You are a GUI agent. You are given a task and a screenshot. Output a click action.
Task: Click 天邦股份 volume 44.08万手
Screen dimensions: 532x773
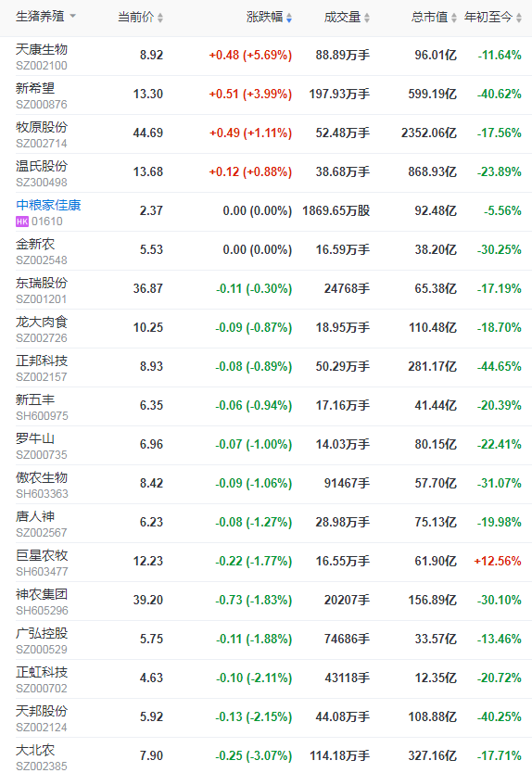(343, 717)
